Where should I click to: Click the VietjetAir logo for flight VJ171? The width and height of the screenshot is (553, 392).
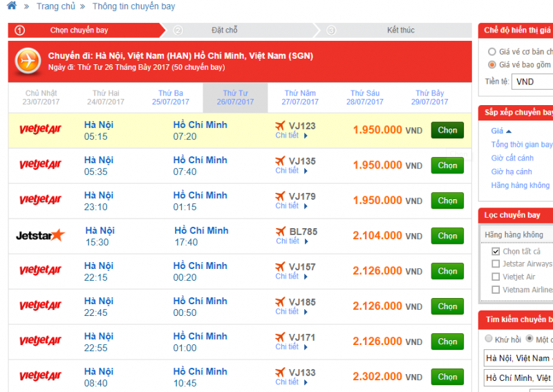tap(40, 341)
